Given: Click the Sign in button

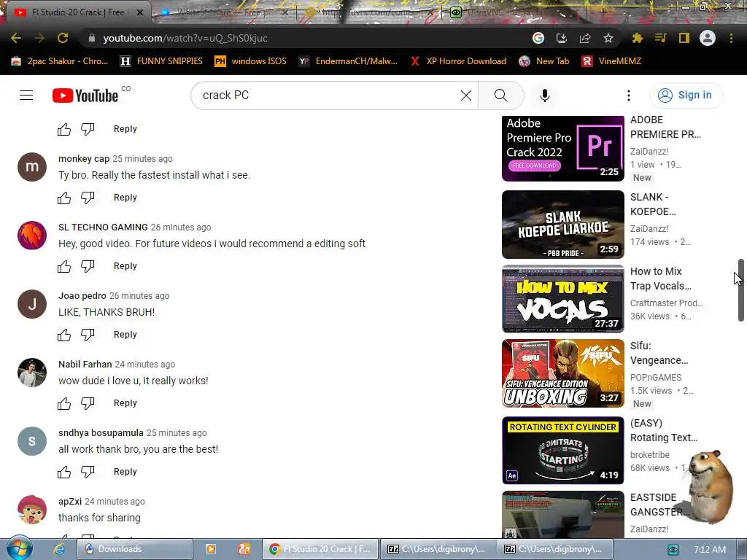Looking at the screenshot, I should pos(686,96).
